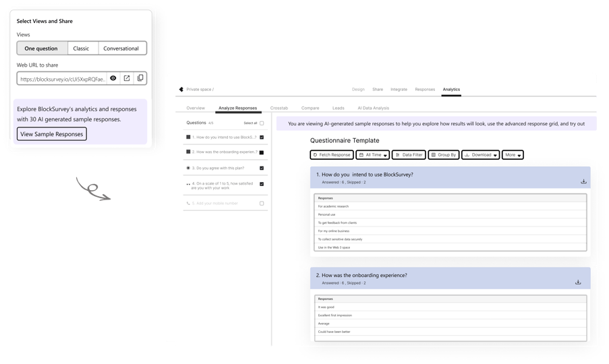Click radio icon of question 3 row
609x364 pixels.
188,168
